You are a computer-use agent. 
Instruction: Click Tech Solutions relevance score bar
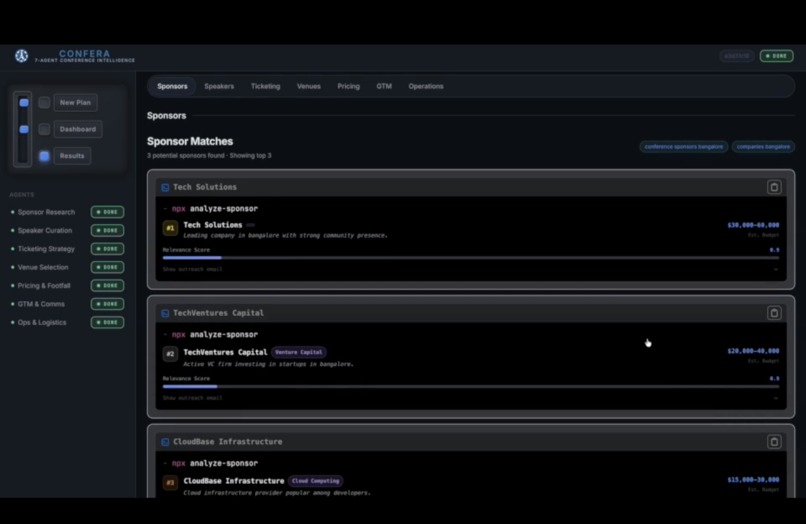471,258
